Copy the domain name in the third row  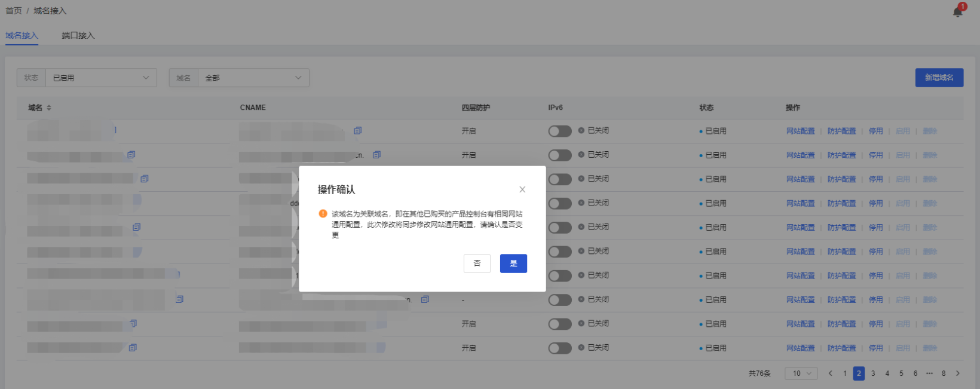(x=145, y=179)
